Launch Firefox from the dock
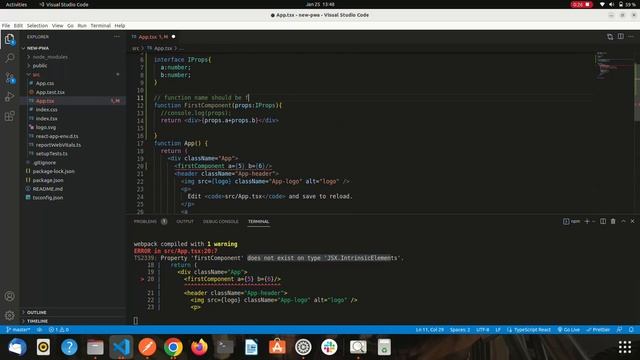640x360 pixels. coord(199,347)
